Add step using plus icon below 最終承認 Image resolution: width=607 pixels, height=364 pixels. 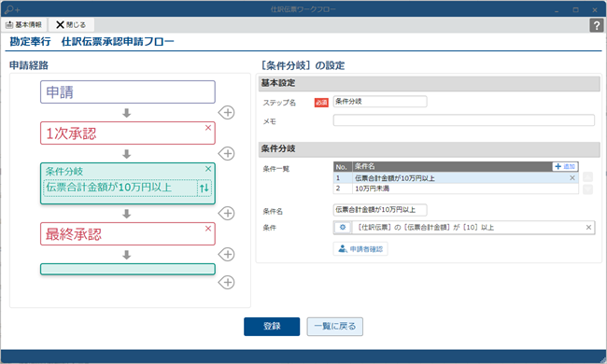coord(227,254)
